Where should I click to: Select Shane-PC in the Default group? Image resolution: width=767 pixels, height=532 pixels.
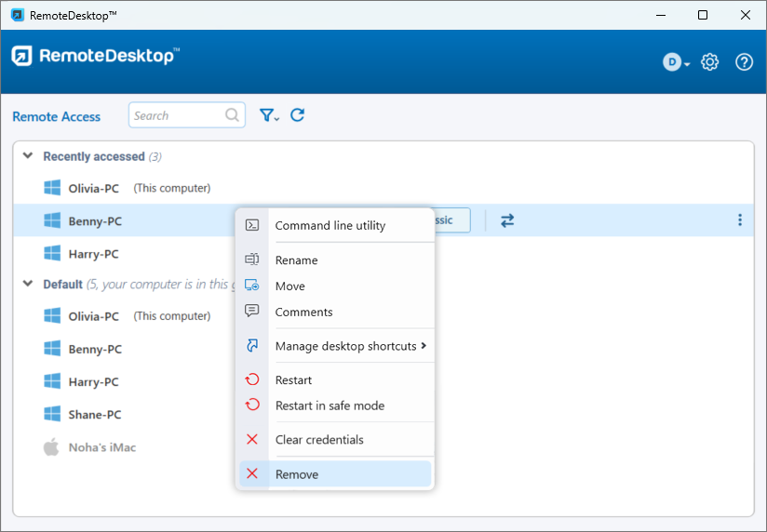[x=94, y=415]
